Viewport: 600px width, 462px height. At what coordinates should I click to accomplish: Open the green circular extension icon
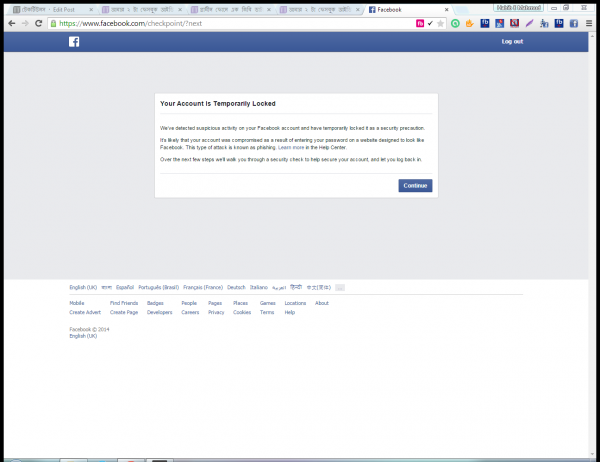coord(455,23)
